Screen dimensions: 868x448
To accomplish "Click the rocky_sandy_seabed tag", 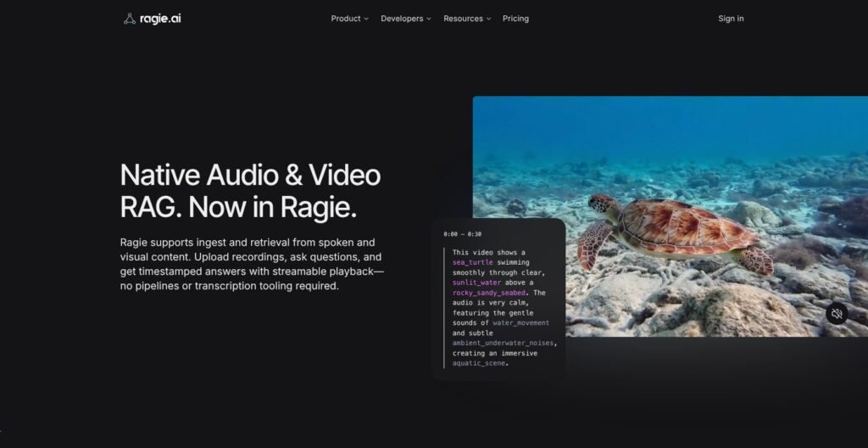I will pyautogui.click(x=488, y=293).
